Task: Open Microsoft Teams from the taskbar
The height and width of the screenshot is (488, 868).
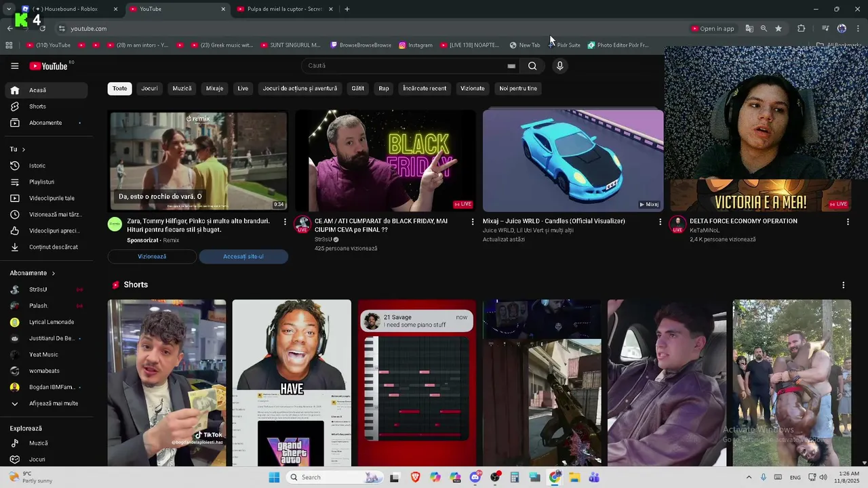Action: 594,477
